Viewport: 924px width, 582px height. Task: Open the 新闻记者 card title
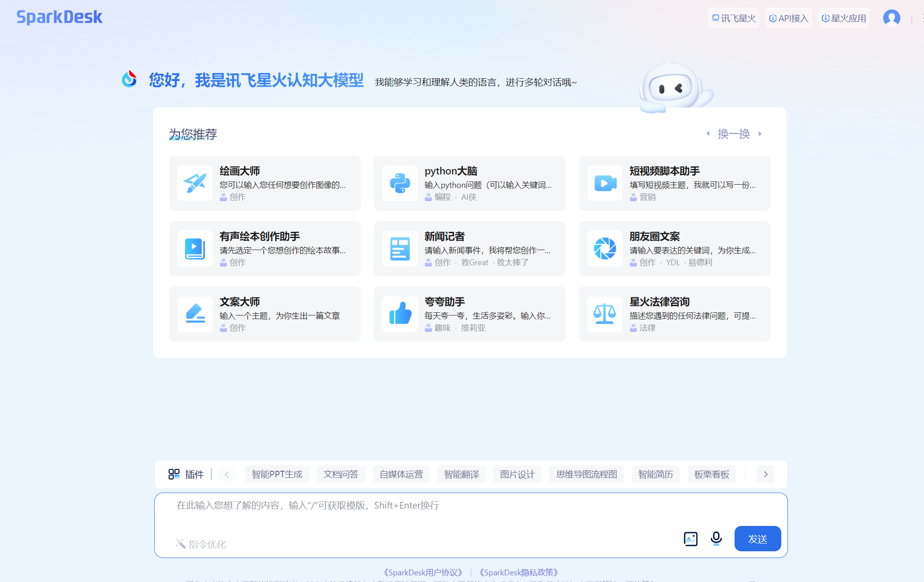tap(445, 236)
